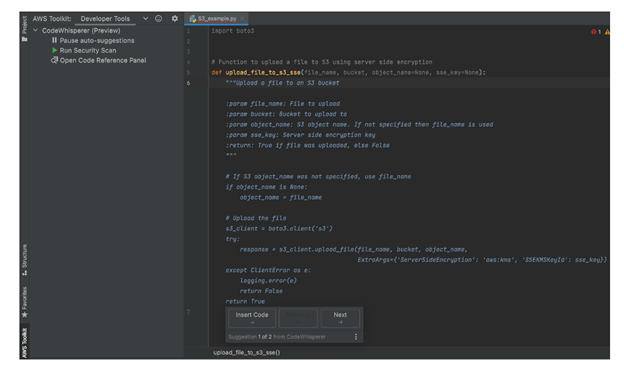Click the 'Suggestion 1 of 2 from CodeWhisperer' label
Screen dimensions: 624x371
coord(277,337)
